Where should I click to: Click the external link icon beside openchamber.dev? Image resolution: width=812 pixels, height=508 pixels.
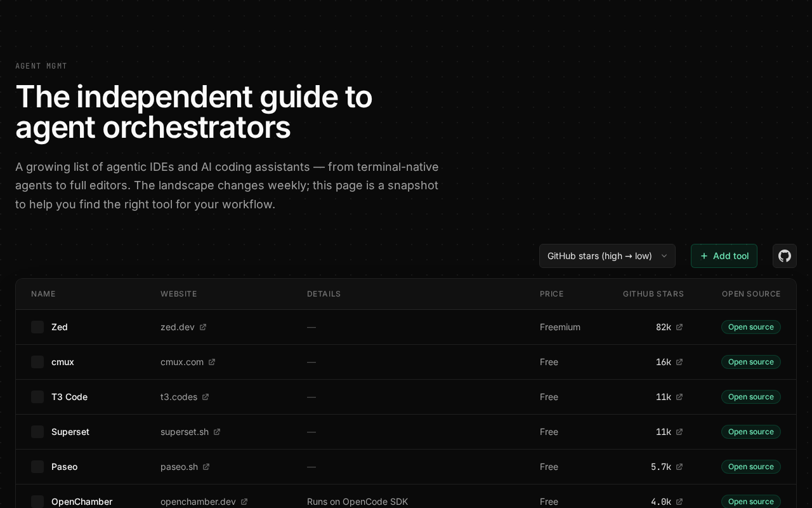point(244,502)
